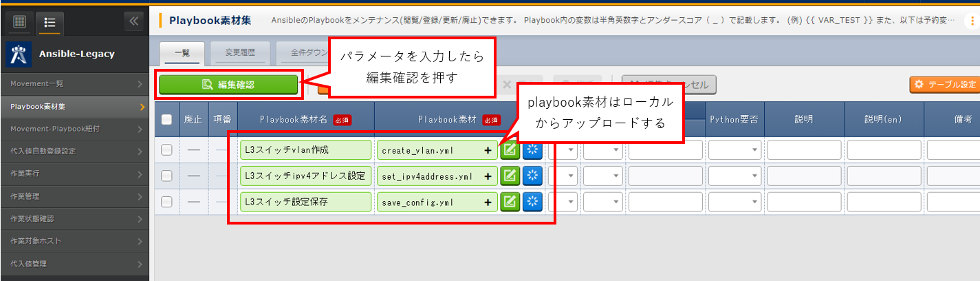980x281 pixels.
Task: Click the 説明(en) column header
Action: click(x=884, y=119)
